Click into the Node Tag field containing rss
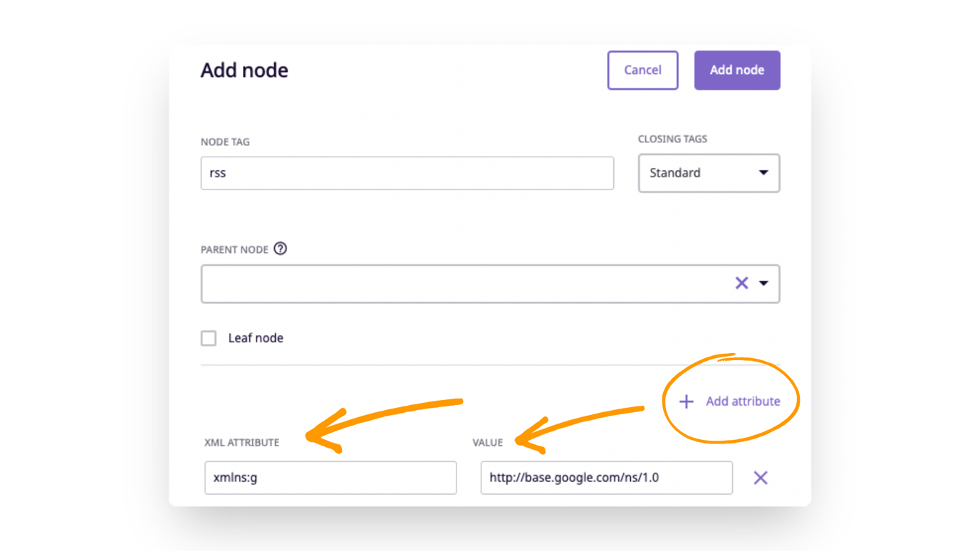The width and height of the screenshot is (980, 551). pos(407,173)
